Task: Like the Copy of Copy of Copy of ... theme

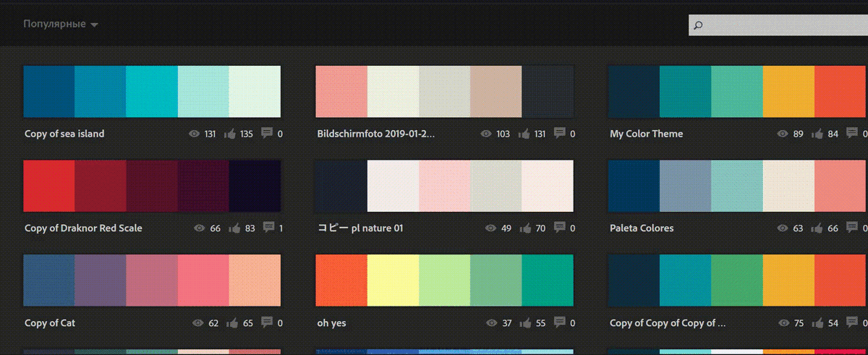Action: 817,322
